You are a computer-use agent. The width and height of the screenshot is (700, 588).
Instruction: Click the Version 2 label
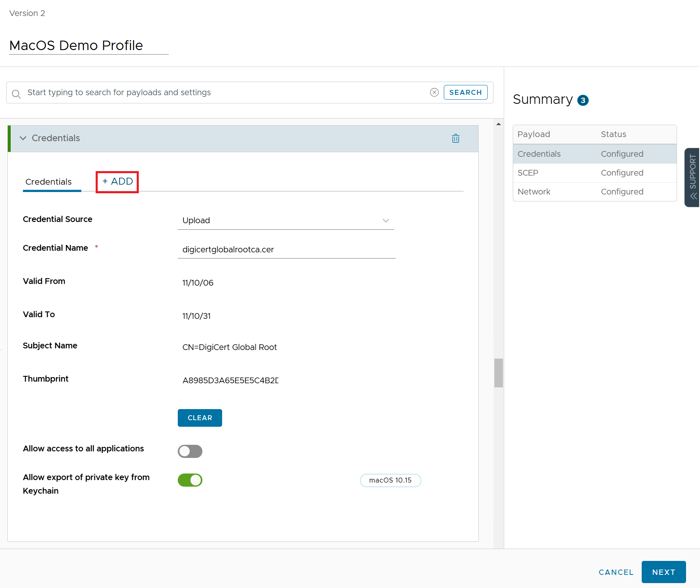tap(27, 13)
